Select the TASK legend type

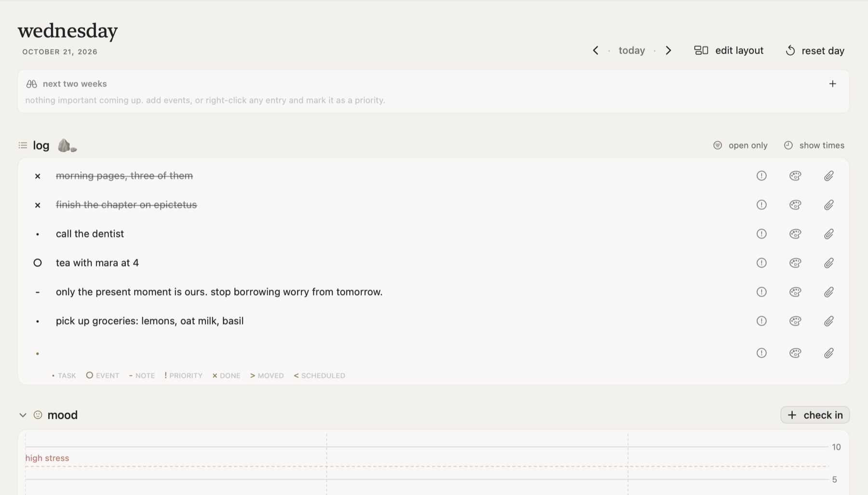64,375
